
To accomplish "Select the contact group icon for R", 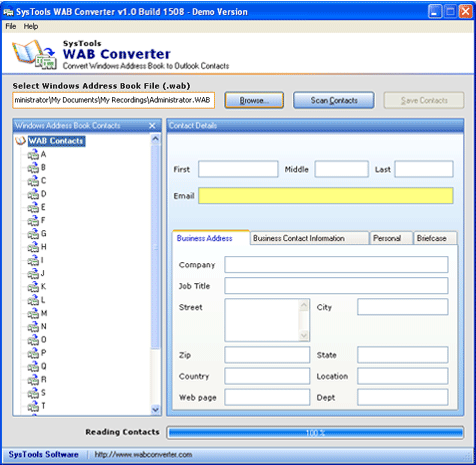I will pyautogui.click(x=33, y=380).
